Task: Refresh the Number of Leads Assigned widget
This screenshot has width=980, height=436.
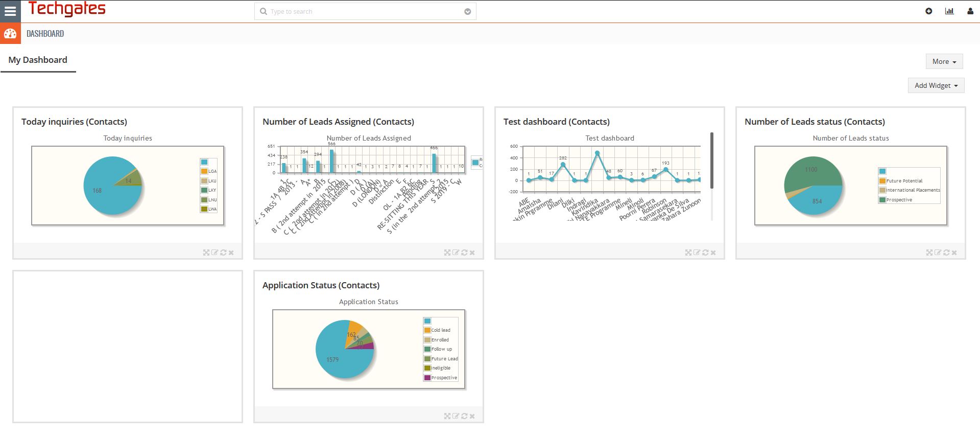Action: 464,253
